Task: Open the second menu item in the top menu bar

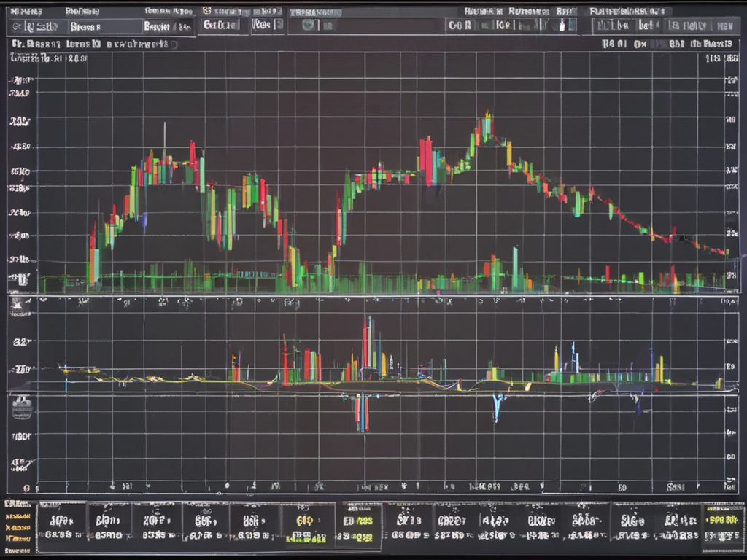Action: click(82, 12)
